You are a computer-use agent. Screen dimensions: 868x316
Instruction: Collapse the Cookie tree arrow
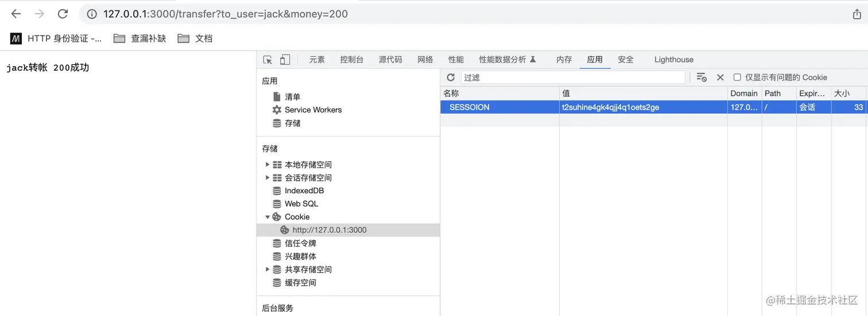click(267, 217)
